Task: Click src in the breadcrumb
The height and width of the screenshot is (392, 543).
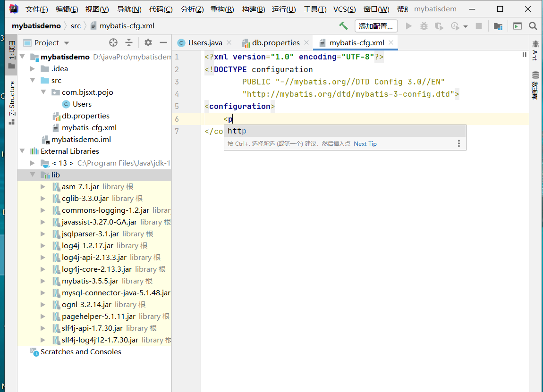Action: coord(76,26)
